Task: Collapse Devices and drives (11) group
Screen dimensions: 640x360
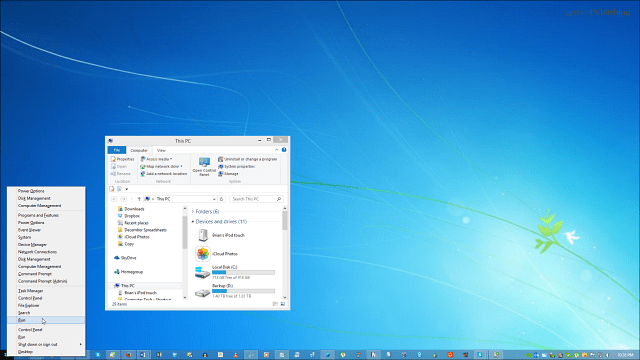Action: (193, 222)
